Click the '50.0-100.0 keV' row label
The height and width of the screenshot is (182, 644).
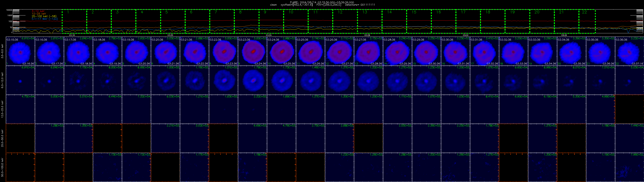[3, 167]
